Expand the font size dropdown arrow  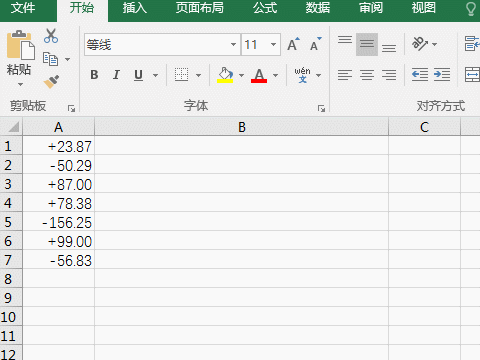pyautogui.click(x=273, y=44)
